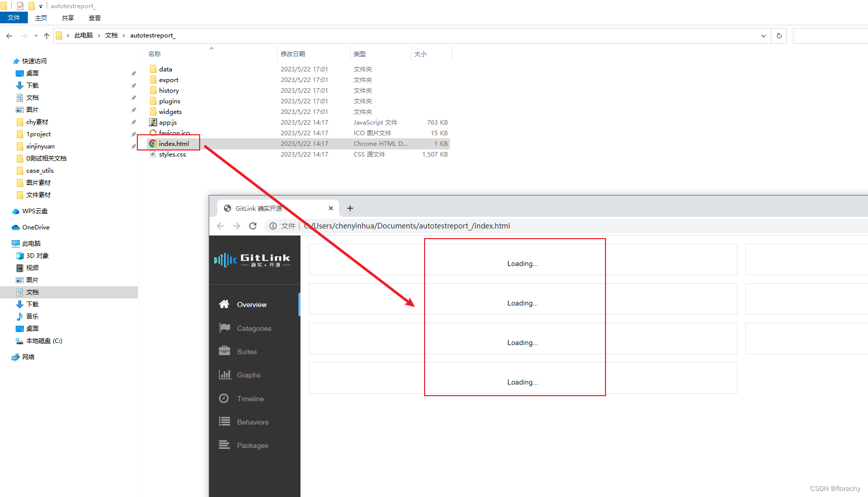Open the Behaviors list icon
Screen dimensions: 868x497
[224, 421]
